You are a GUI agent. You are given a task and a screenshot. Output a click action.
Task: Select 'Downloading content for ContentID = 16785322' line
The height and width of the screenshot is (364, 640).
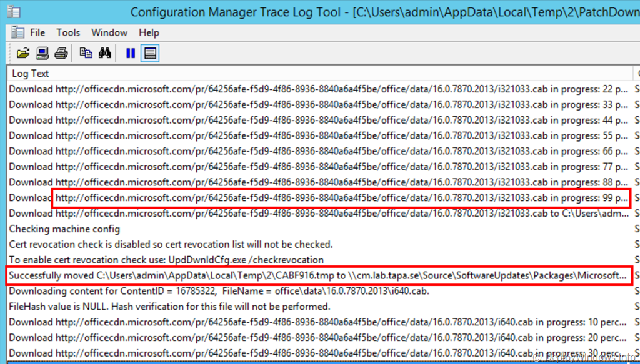[219, 291]
